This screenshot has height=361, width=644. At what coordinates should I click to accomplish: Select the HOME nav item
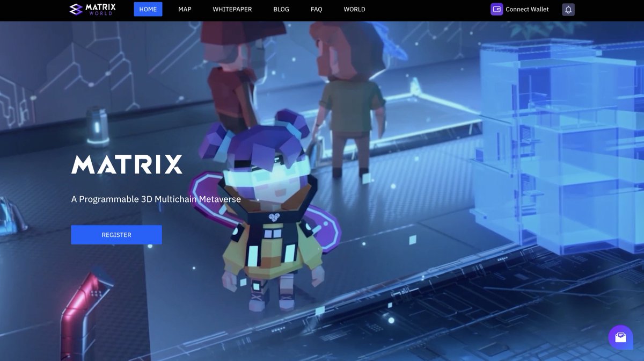click(148, 9)
